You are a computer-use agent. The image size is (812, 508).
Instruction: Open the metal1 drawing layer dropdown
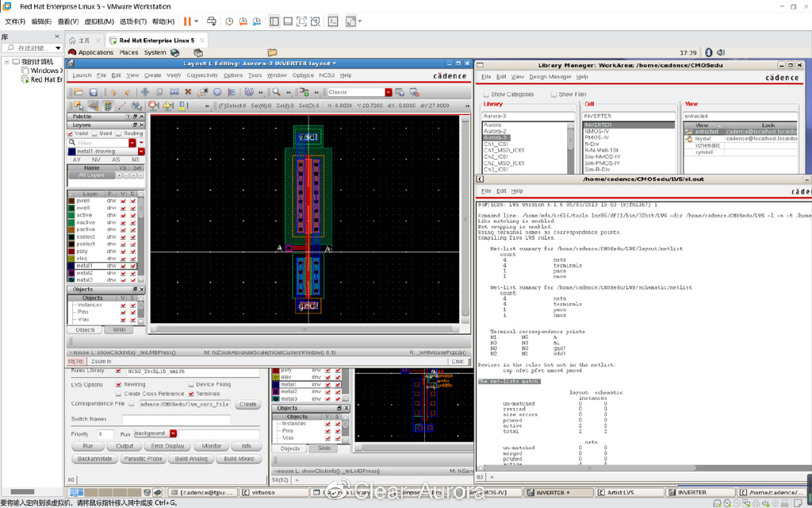point(141,151)
